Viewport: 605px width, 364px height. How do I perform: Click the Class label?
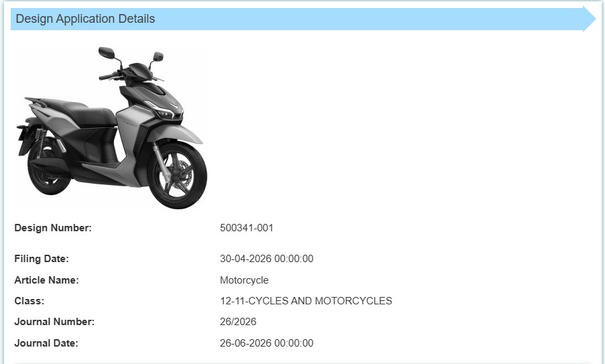tap(30, 301)
